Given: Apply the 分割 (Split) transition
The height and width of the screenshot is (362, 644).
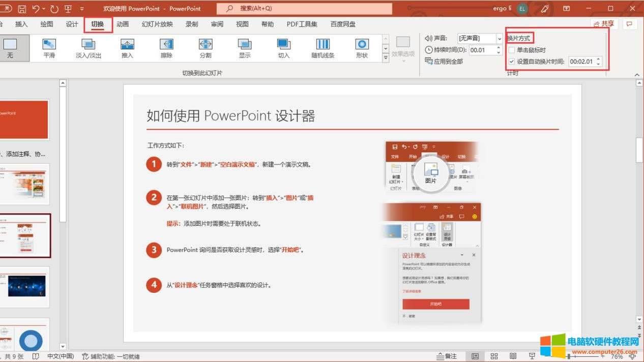Looking at the screenshot, I should [206, 48].
